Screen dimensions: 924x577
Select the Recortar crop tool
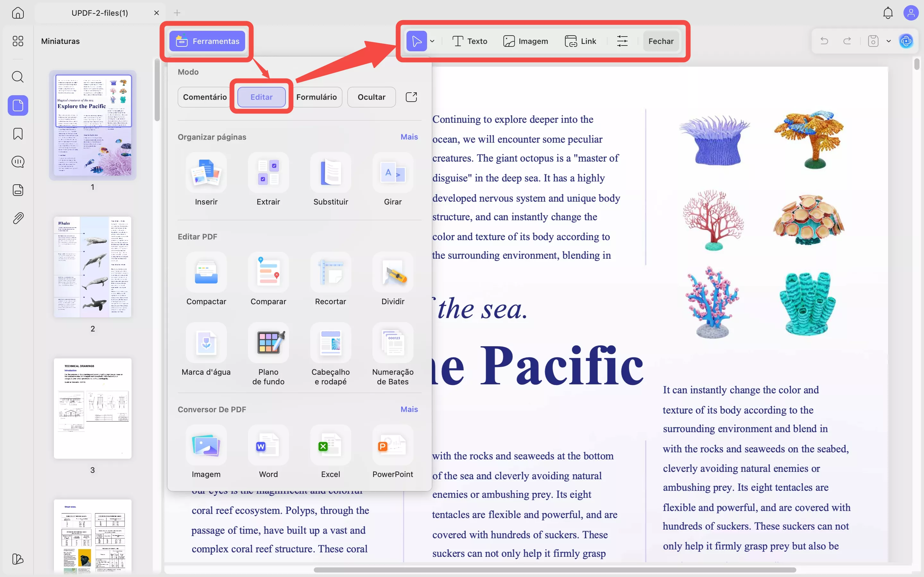(x=330, y=272)
